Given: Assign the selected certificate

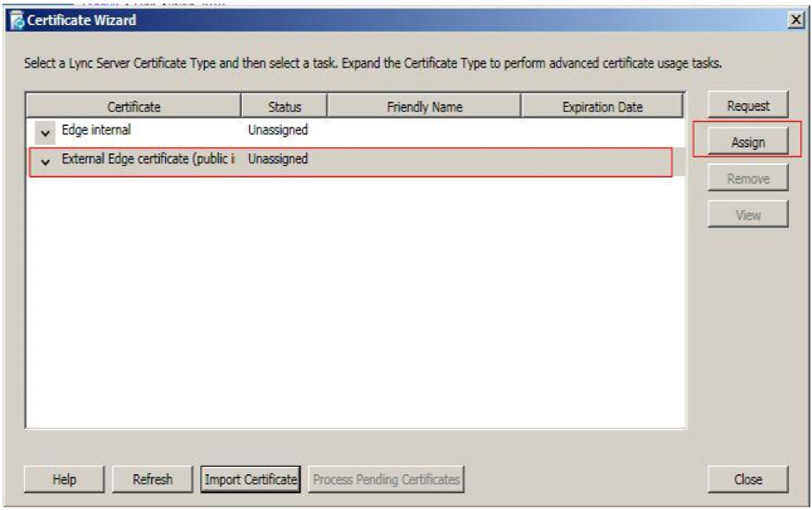Looking at the screenshot, I should [x=748, y=142].
